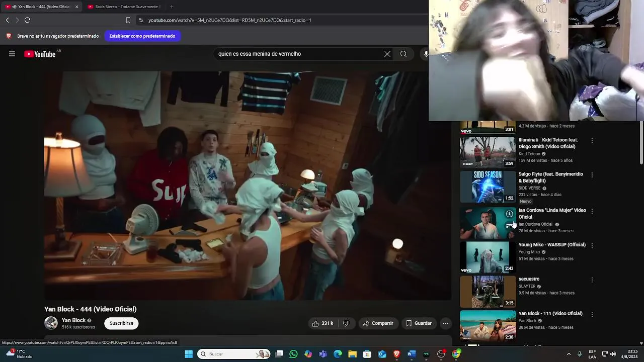The width and height of the screenshot is (644, 362).
Task: Open options for secuestro video
Action: pos(592,280)
